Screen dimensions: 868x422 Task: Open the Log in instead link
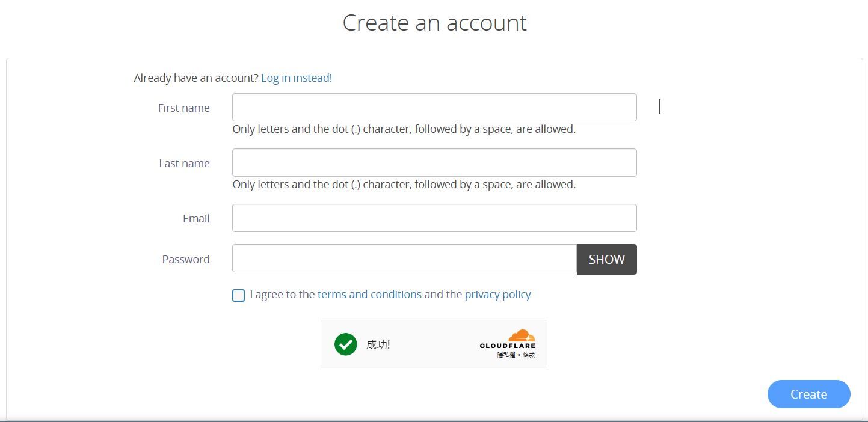[297, 78]
